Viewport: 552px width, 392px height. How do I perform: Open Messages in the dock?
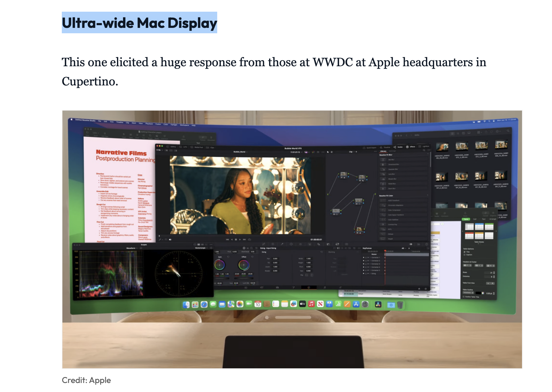point(213,304)
